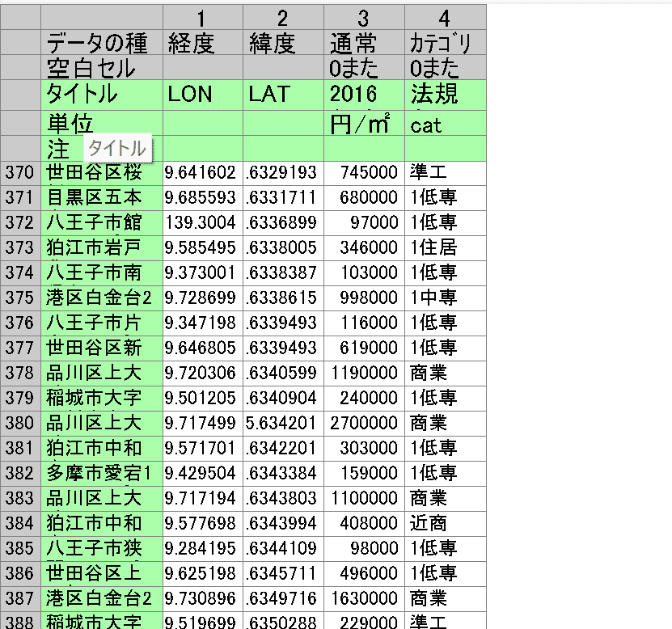The width and height of the screenshot is (672, 629).
Task: Click the 世田谷区新 name cell
Action: (102, 348)
